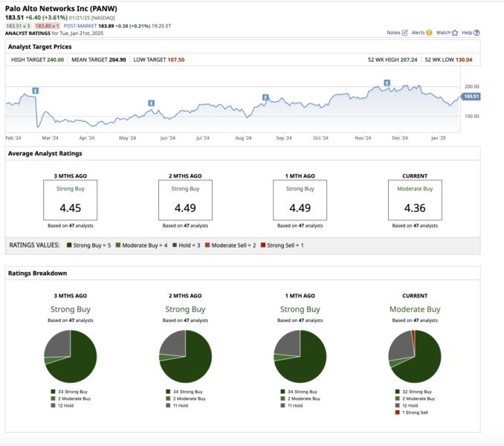Click the Current 4.36 Moderate Buy box
The height and width of the screenshot is (446, 504).
(415, 200)
